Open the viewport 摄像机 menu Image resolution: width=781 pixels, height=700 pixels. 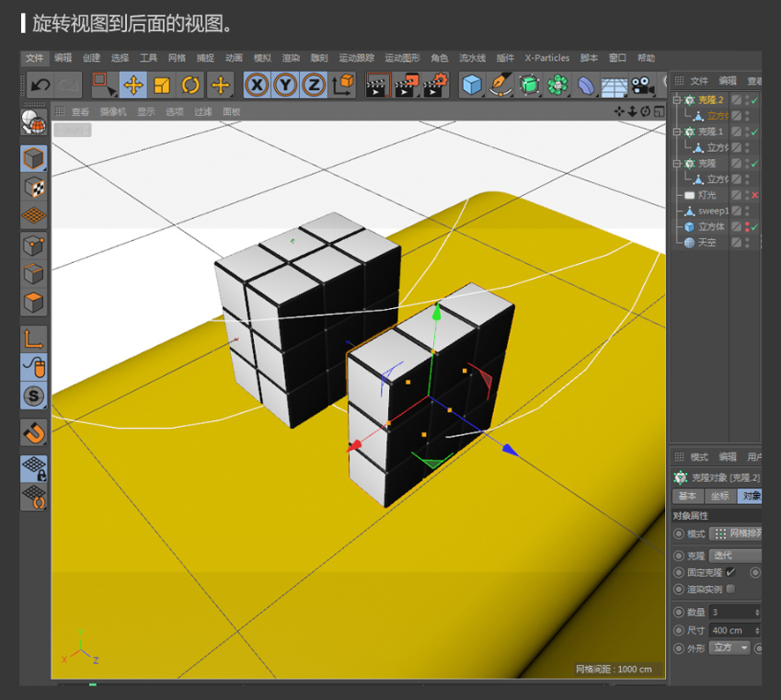pyautogui.click(x=113, y=112)
